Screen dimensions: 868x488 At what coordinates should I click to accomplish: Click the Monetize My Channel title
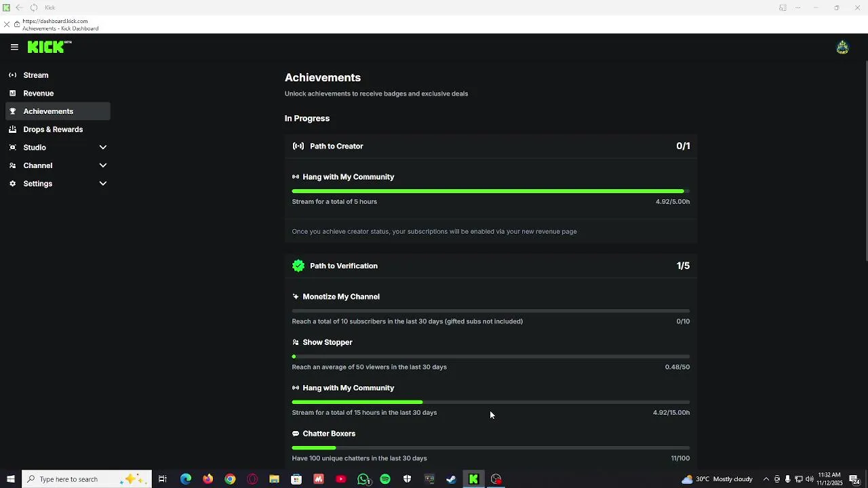point(341,297)
